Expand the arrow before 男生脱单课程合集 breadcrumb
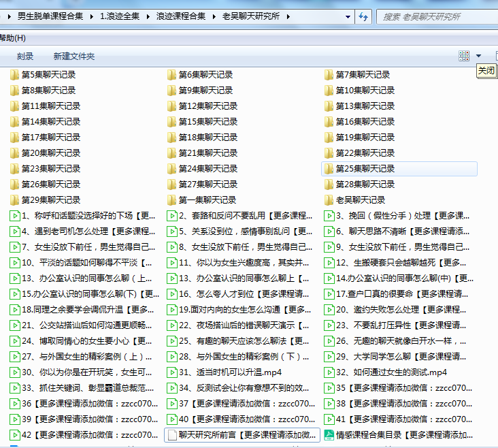This screenshot has width=498, height=448. point(10,16)
